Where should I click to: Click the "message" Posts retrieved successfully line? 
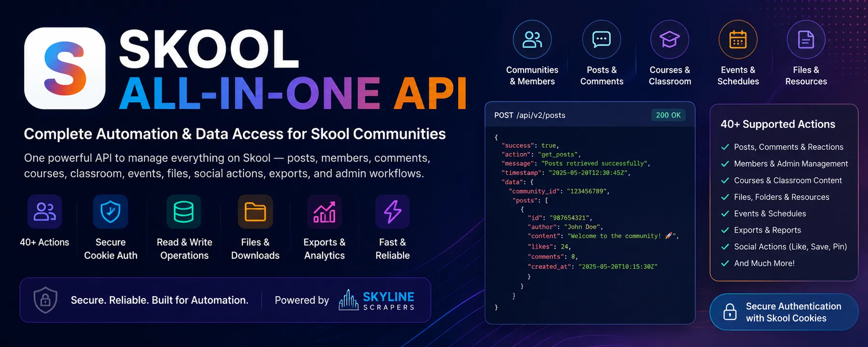pyautogui.click(x=576, y=164)
